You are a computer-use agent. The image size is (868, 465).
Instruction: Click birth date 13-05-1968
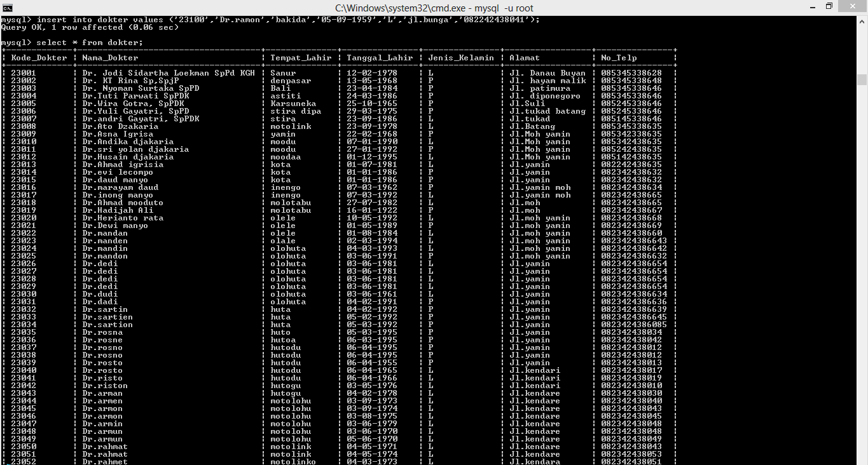coord(372,81)
